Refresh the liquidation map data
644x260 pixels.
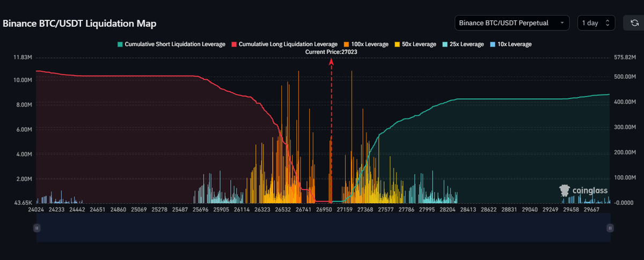click(634, 23)
